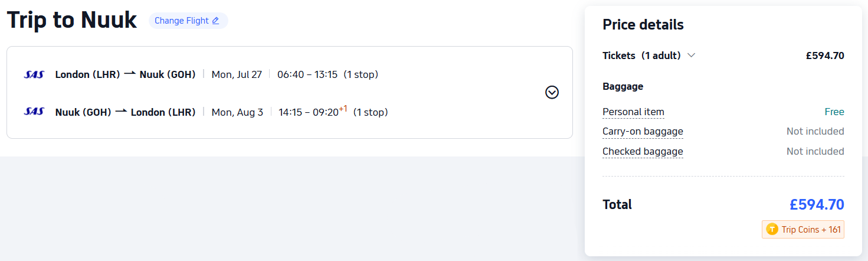Click the outbound flight arrow icon
The width and height of the screenshot is (868, 261).
(x=130, y=74)
